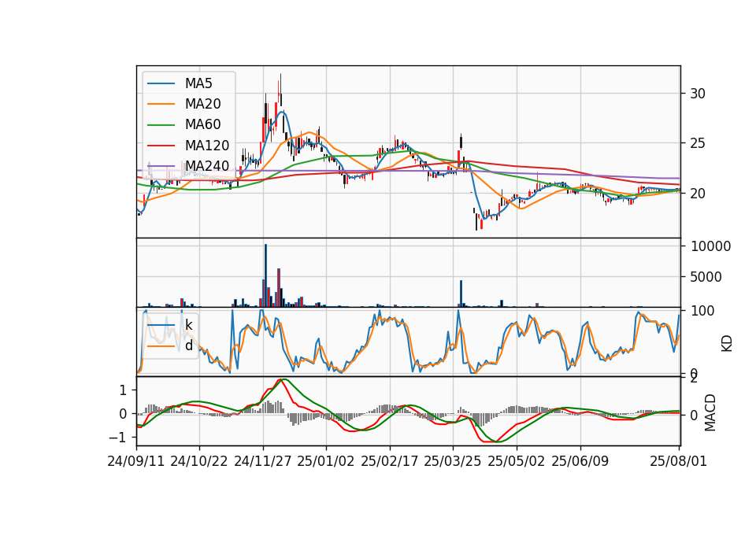Click the 25/03/25 date axis label
756x543 pixels.
tap(452, 462)
